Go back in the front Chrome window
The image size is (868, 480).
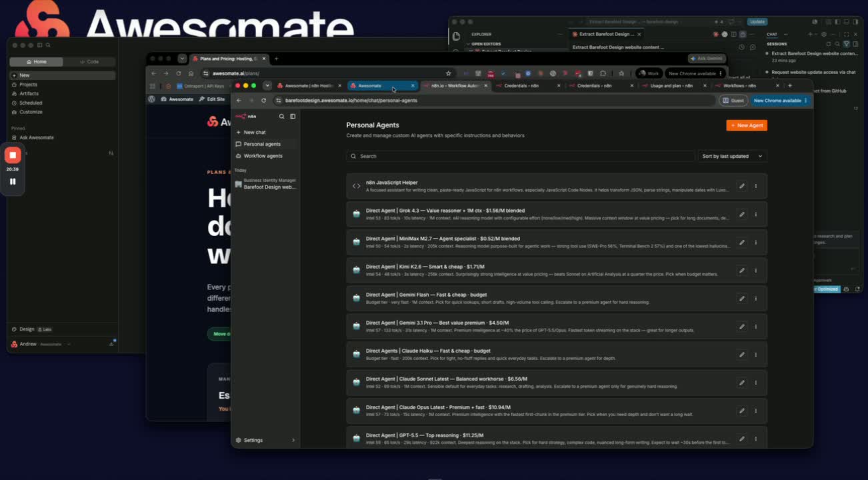[x=239, y=101]
